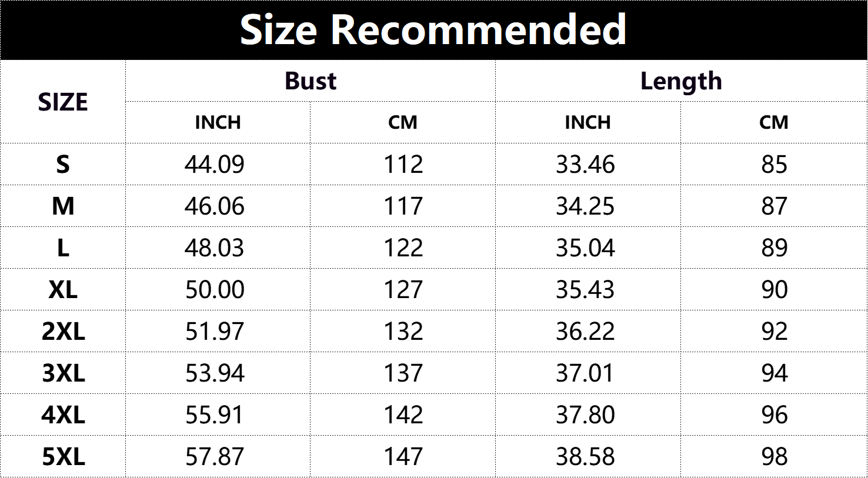This screenshot has width=868, height=478.
Task: Select the 48.03 bust inch value
Action: (215, 248)
